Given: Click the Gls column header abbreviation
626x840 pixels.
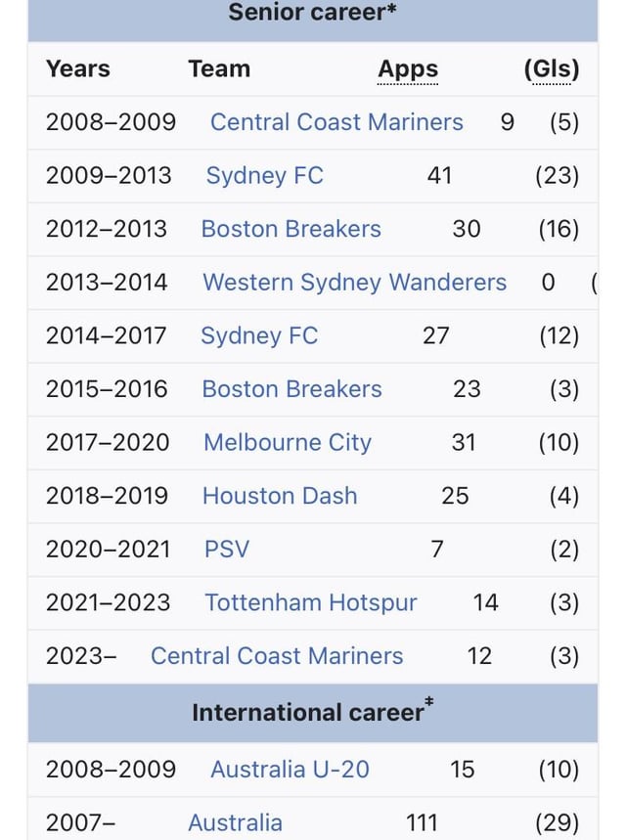Looking at the screenshot, I should [x=552, y=69].
